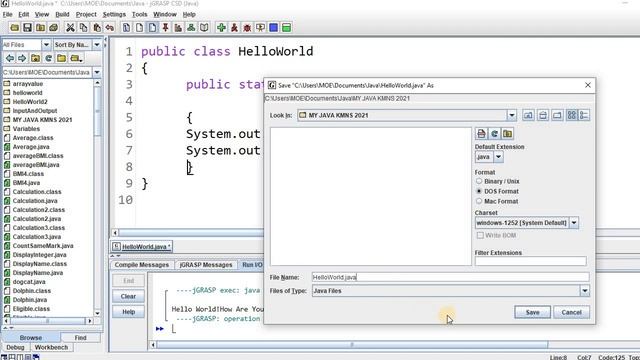Switch to the jGRASP Messages tab
Screen dimensions: 640x360
(206, 265)
